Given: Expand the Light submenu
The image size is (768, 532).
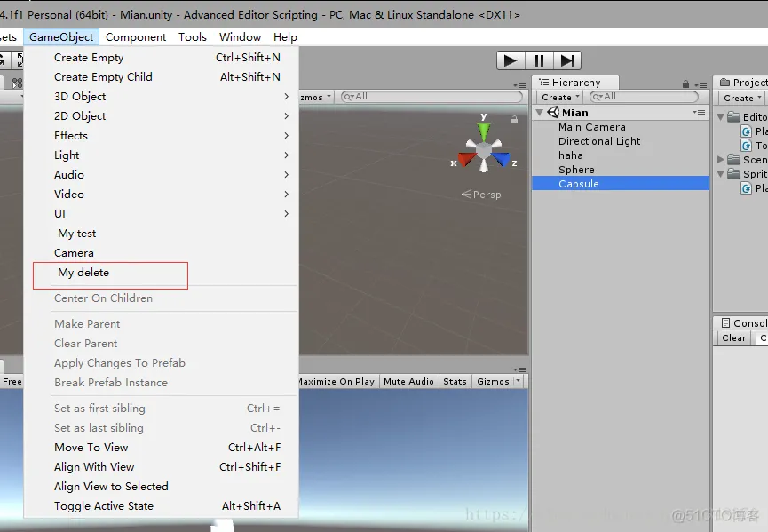Looking at the screenshot, I should pos(161,155).
